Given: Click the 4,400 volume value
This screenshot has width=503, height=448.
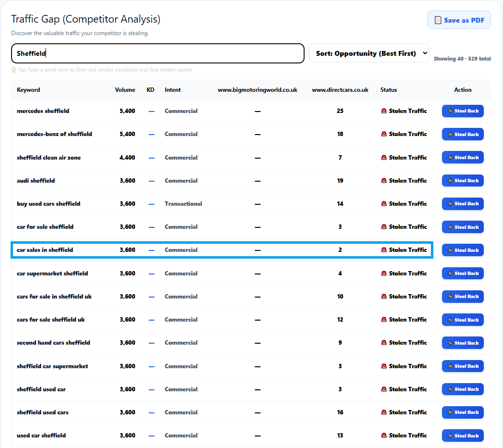Looking at the screenshot, I should [x=127, y=158].
